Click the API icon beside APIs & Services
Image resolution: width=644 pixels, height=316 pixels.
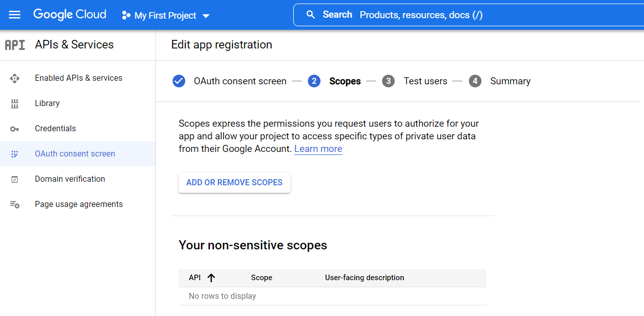15,45
